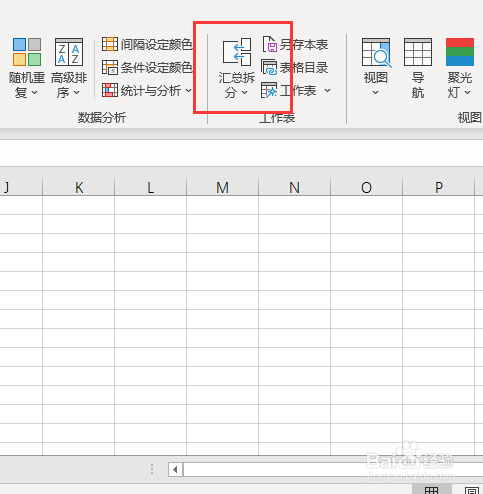The width and height of the screenshot is (483, 494).
Task: Expand the 汇总拆分 dropdown arrow
Action: coord(245,93)
